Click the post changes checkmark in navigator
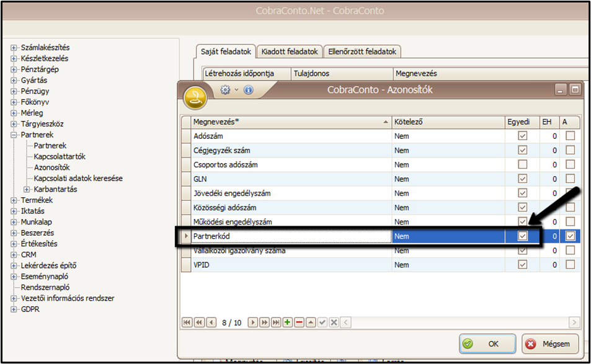The width and height of the screenshot is (591, 364). click(x=322, y=322)
